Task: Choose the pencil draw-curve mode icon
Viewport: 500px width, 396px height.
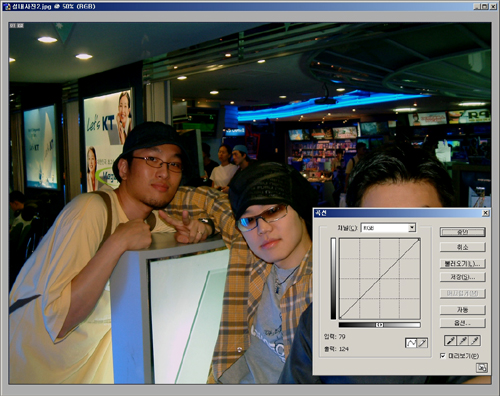Action: coord(422,343)
